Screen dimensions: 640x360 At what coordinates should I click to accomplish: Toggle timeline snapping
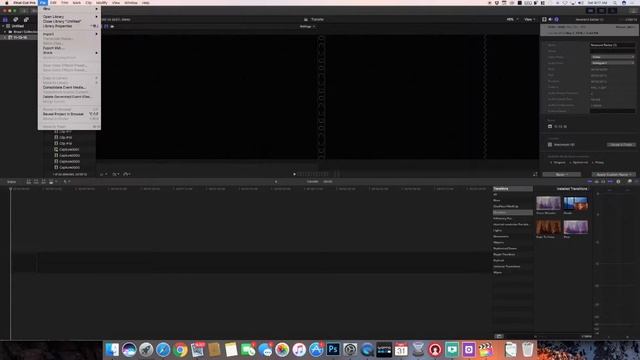[610, 182]
